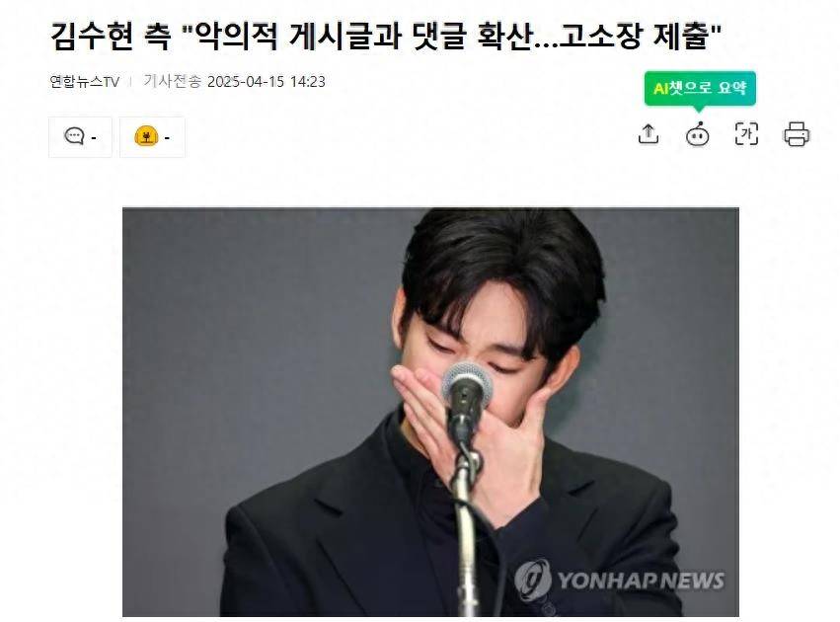Open the AI chatbot robot icon
Viewport: 840px width, 622px height.
(698, 134)
